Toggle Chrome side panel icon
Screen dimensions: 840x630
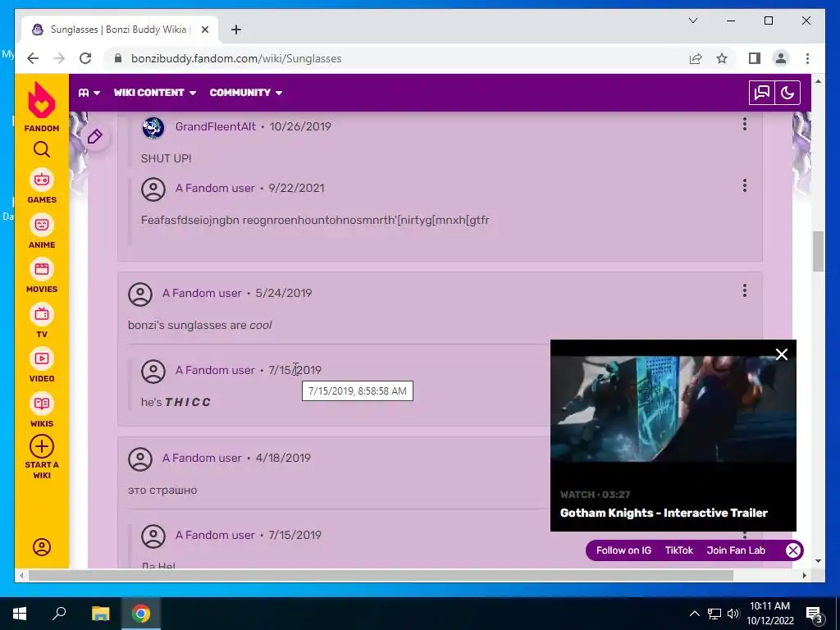click(755, 58)
